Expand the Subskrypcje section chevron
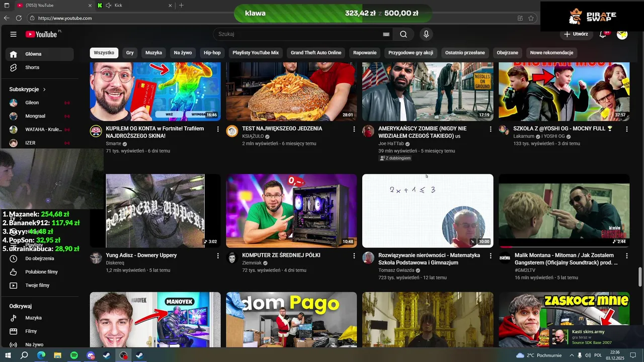 [44, 89]
